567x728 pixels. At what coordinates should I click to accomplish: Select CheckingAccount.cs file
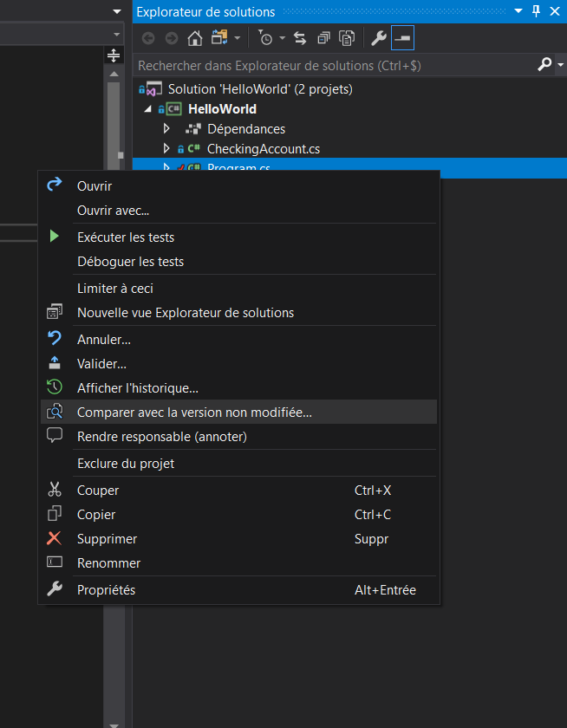tap(264, 149)
